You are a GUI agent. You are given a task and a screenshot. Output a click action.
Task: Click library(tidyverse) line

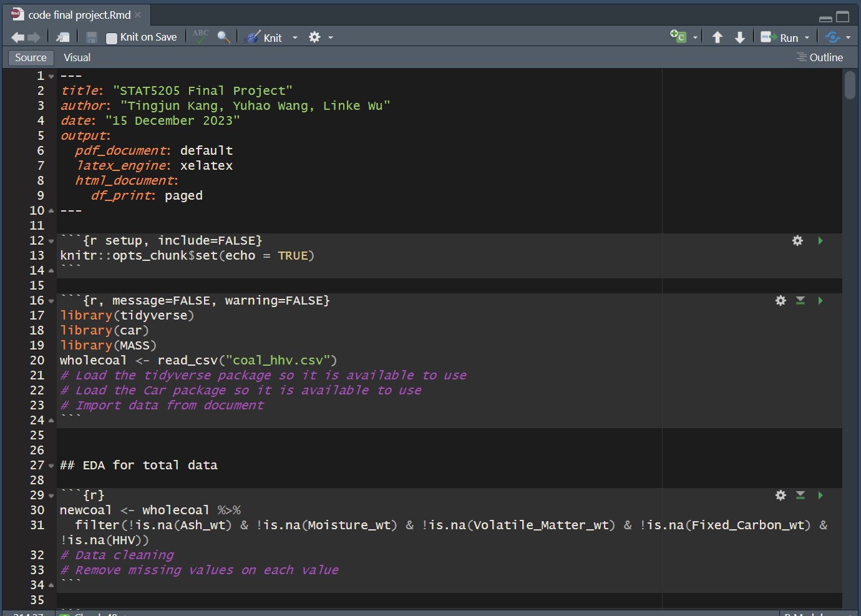click(x=127, y=315)
